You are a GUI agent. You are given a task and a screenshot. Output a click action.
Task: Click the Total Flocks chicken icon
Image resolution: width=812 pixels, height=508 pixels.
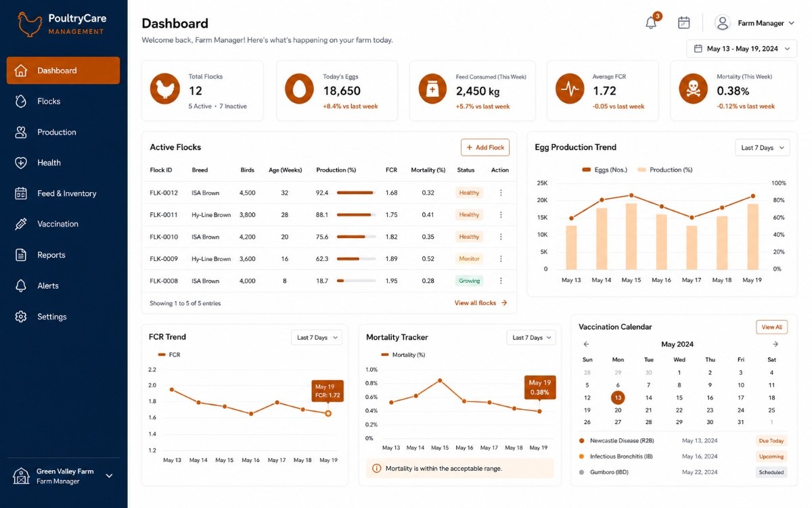pos(164,89)
